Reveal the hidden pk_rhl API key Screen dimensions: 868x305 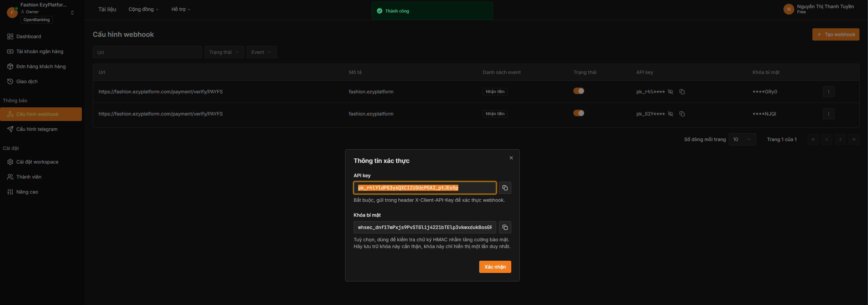(x=671, y=92)
